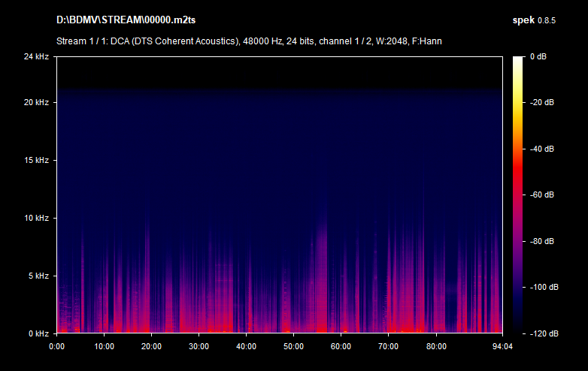Click the file path D:\BDMV\STREAM\00000.m2ts title
This screenshot has height=371, width=588.
(x=123, y=19)
